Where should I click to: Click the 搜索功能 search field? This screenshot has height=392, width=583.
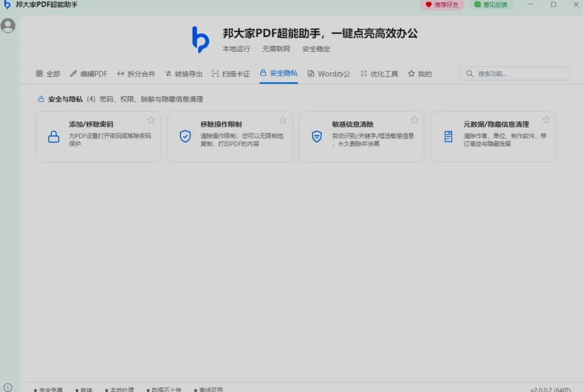coord(514,73)
